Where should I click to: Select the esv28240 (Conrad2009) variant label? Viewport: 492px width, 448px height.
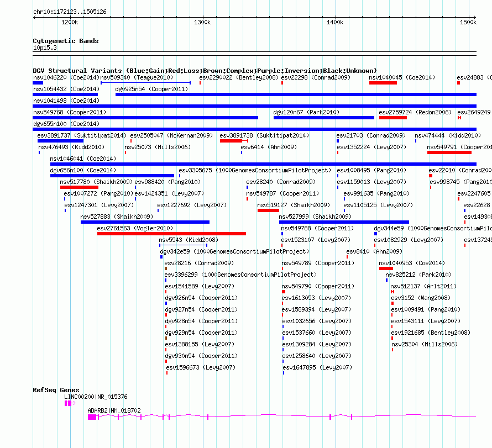[281, 182]
